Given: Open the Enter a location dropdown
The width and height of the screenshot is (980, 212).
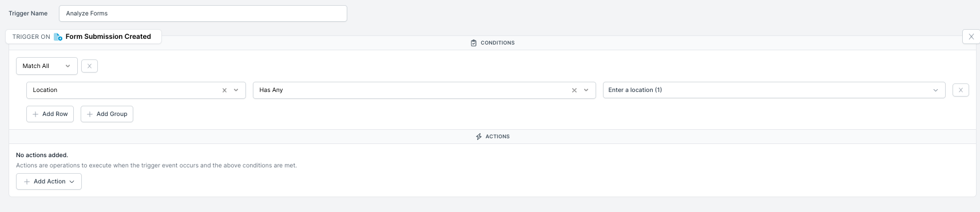Looking at the screenshot, I should [774, 90].
